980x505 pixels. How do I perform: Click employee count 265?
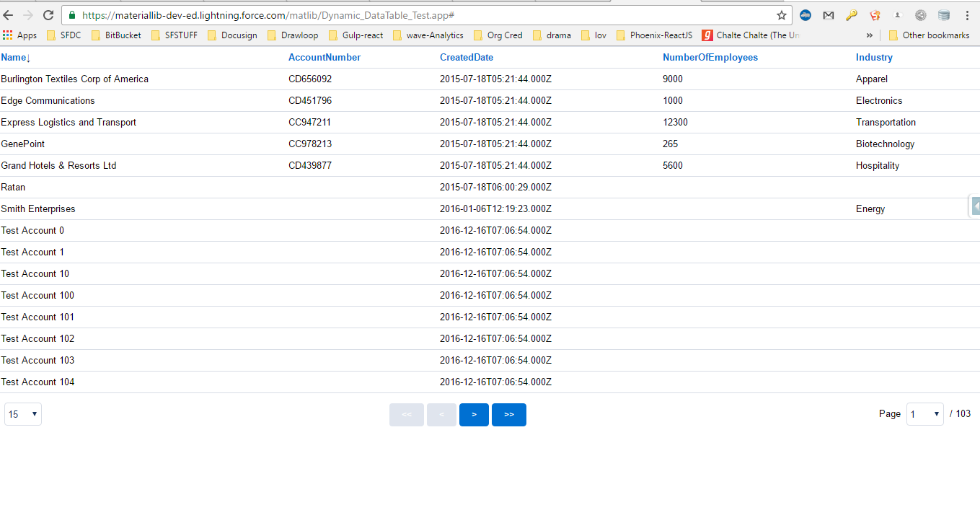pyautogui.click(x=671, y=144)
